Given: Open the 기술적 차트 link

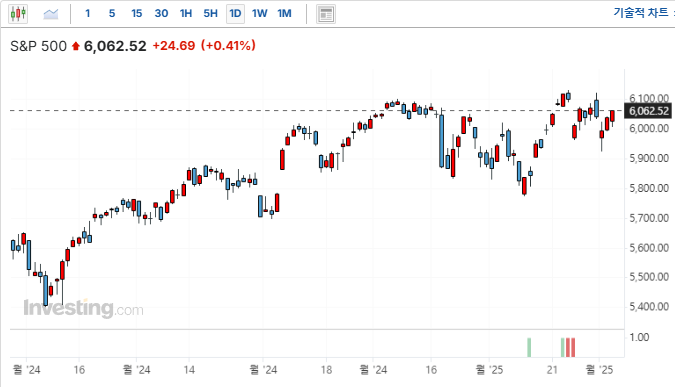Looking at the screenshot, I should coord(641,12).
